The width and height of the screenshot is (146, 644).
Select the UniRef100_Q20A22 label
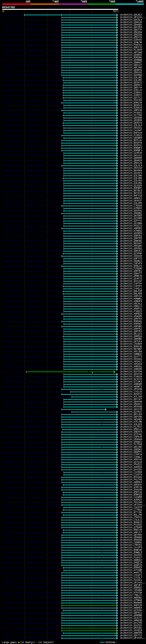[131, 412]
